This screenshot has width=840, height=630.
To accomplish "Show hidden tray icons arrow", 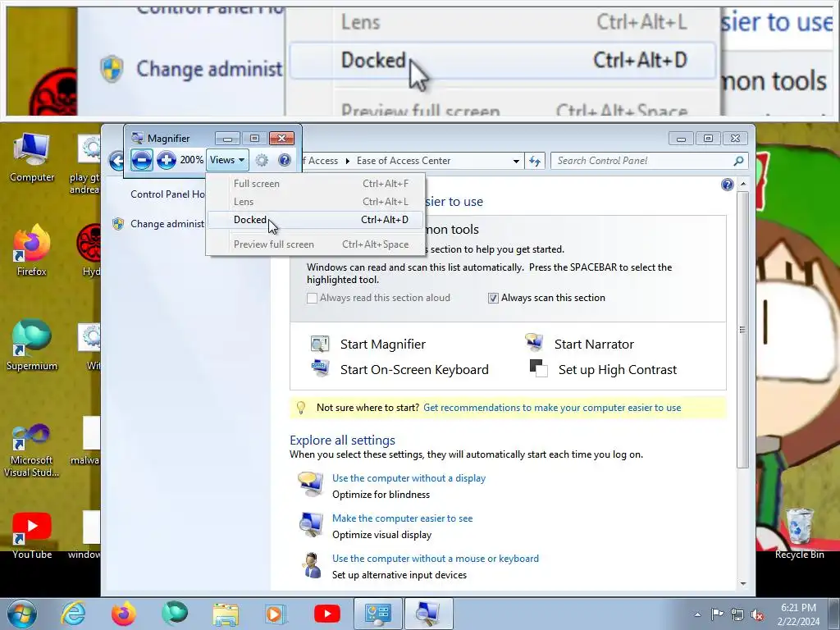I will coord(697,614).
